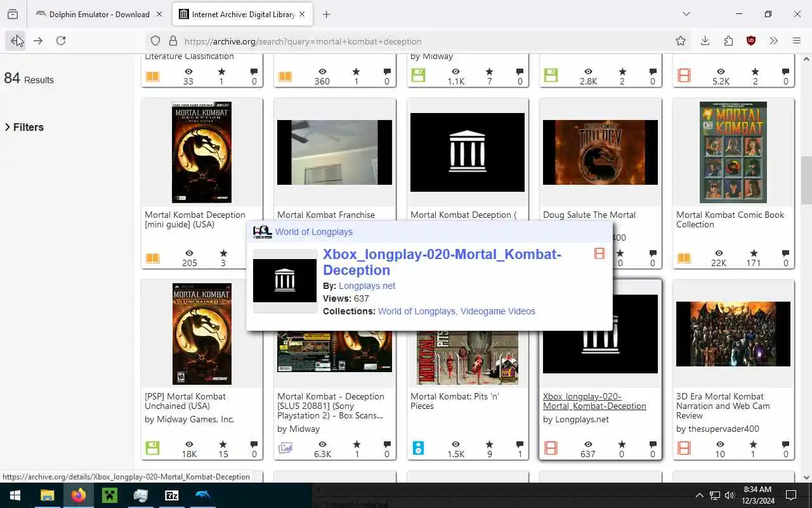Click texts icon on Comic Book card
This screenshot has height=508, width=812.
point(684,258)
